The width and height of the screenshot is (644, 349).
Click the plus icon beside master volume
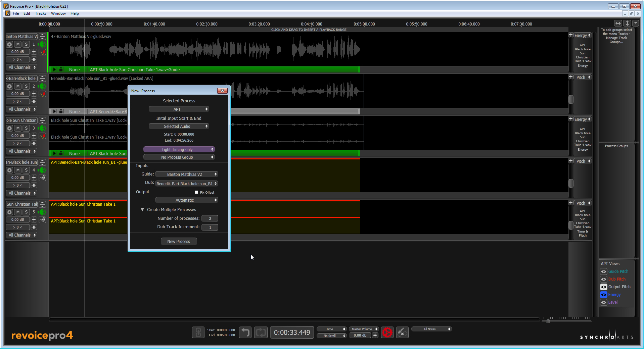[375, 335]
